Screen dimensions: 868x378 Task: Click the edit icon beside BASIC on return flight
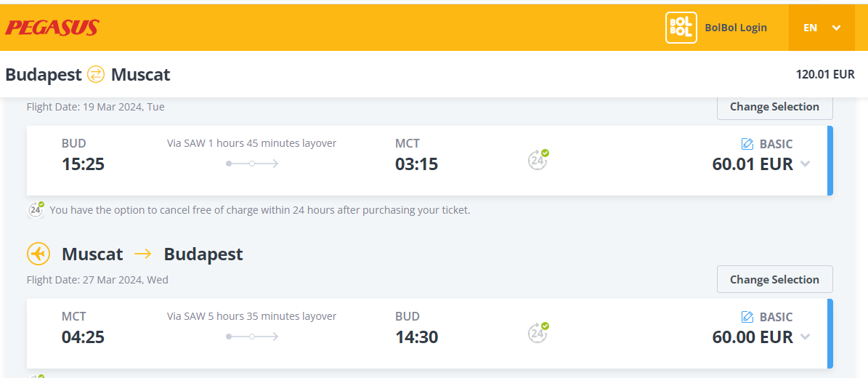point(747,317)
